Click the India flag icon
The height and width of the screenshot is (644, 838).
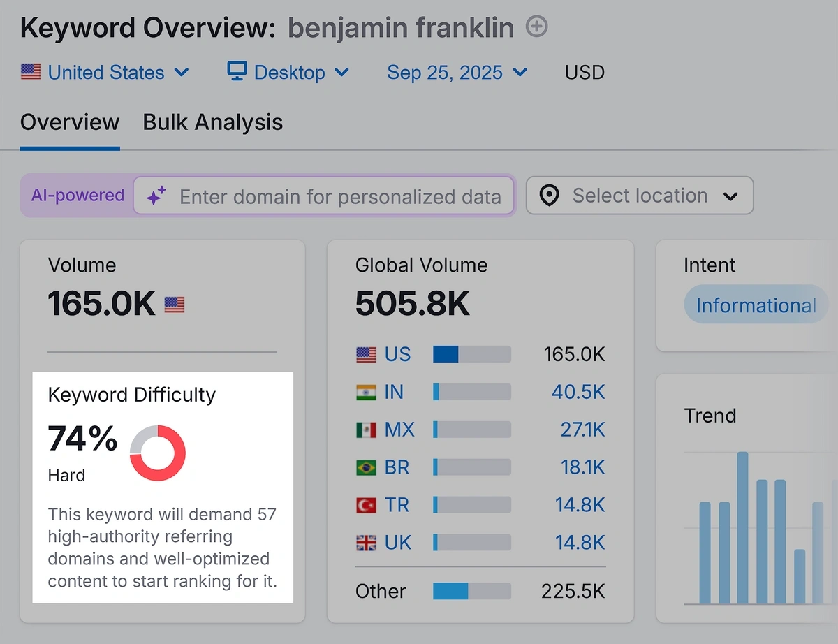click(x=366, y=393)
